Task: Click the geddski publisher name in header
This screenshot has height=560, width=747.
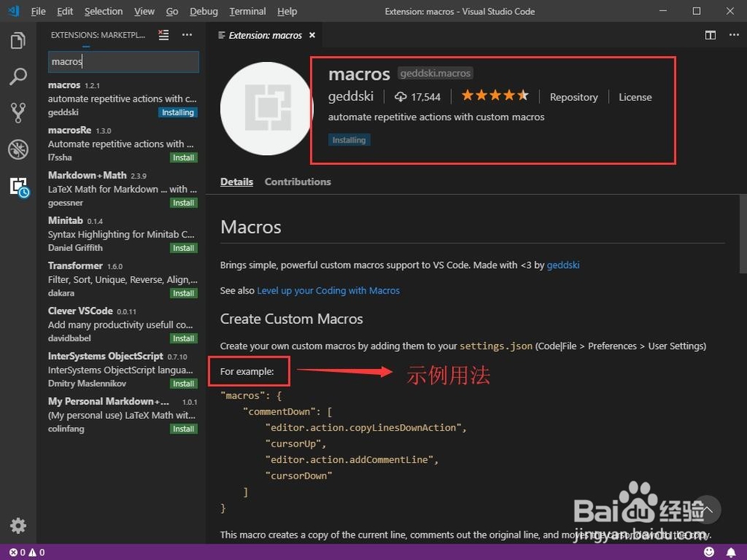Action: pos(350,96)
